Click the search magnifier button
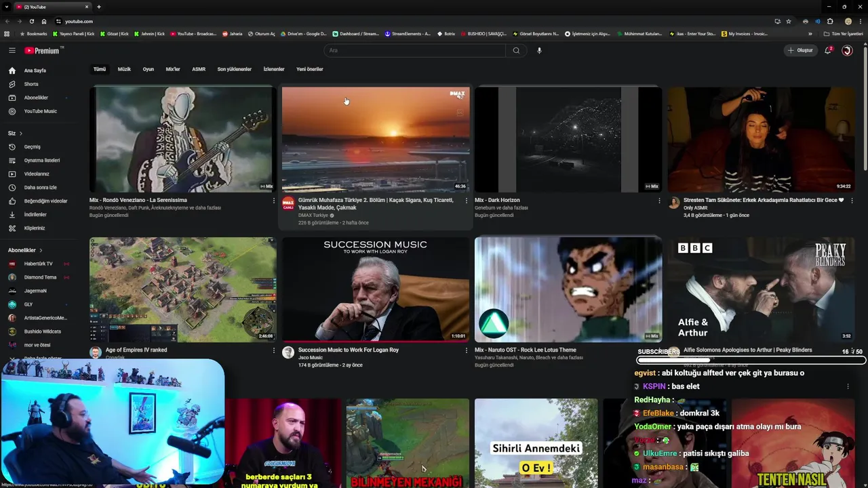This screenshot has width=868, height=488. pyautogui.click(x=516, y=50)
